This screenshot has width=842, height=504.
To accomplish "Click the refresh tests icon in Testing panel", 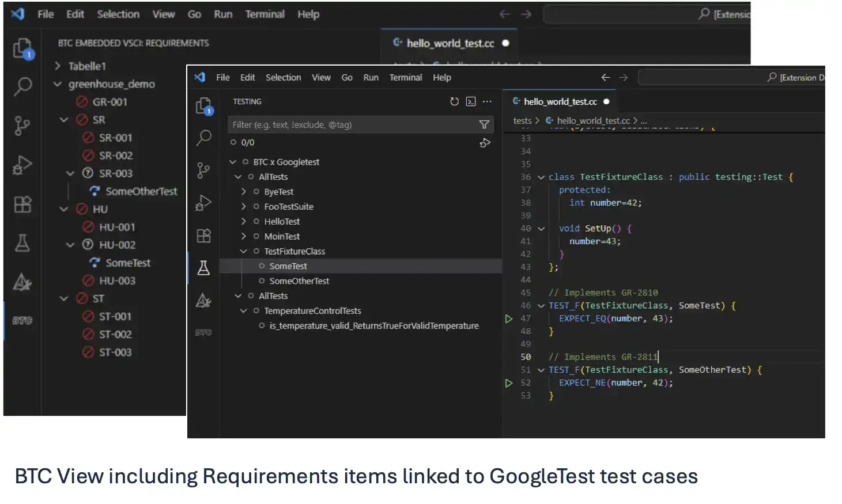I will (454, 101).
